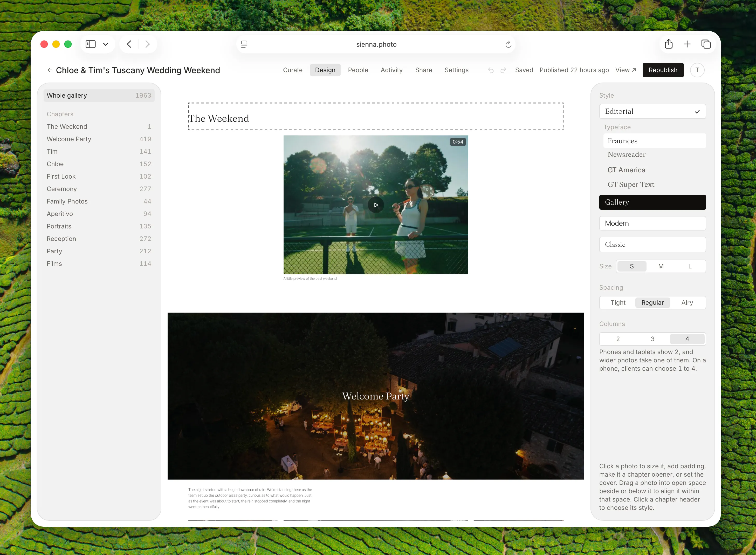Open the T account avatar

(x=697, y=70)
